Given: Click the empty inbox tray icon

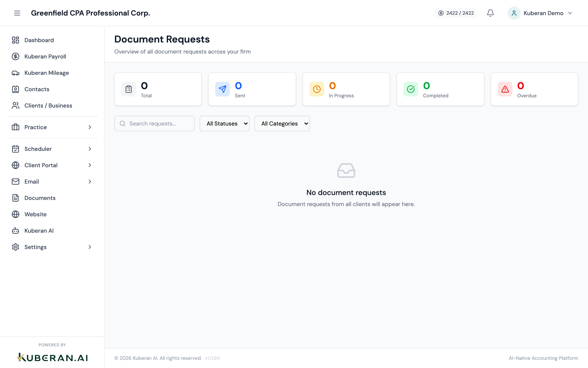Looking at the screenshot, I should pos(346,170).
